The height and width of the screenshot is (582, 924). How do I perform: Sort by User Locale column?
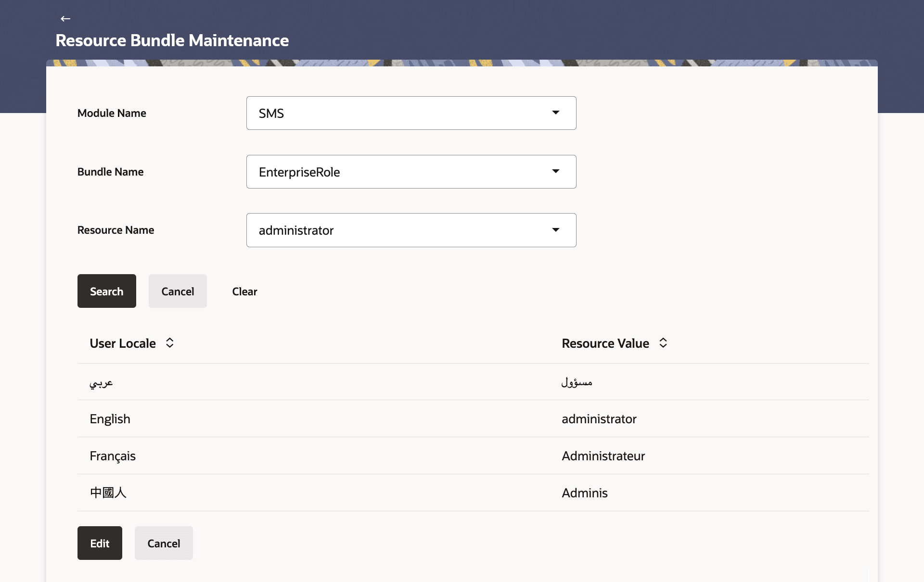[x=169, y=343]
